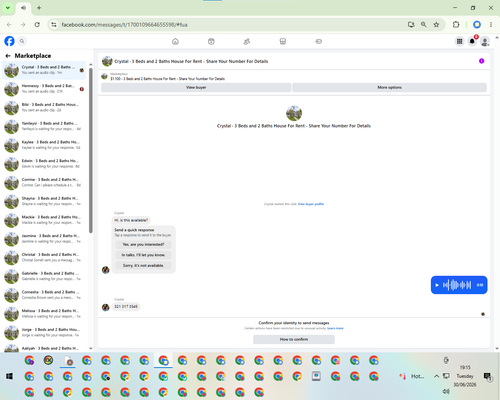Open Chrome extensions puzzle icon
This screenshot has height=400, width=500.
(456, 25)
